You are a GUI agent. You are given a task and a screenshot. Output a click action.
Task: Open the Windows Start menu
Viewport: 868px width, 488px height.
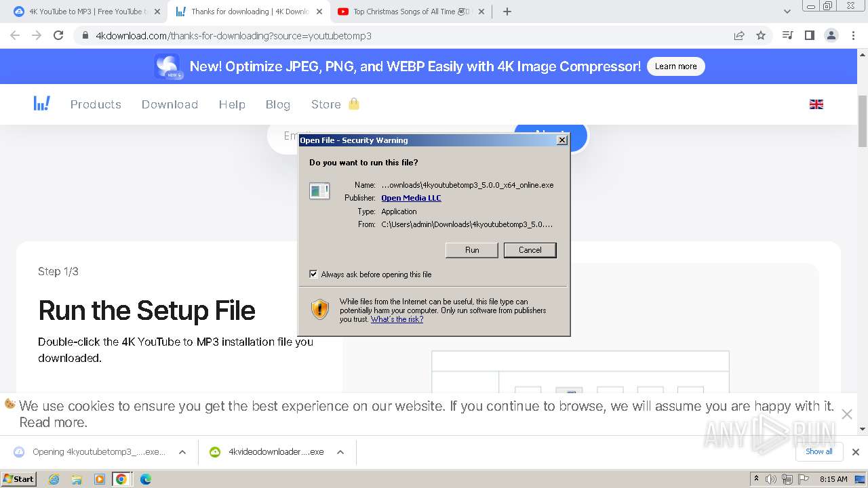coord(19,479)
